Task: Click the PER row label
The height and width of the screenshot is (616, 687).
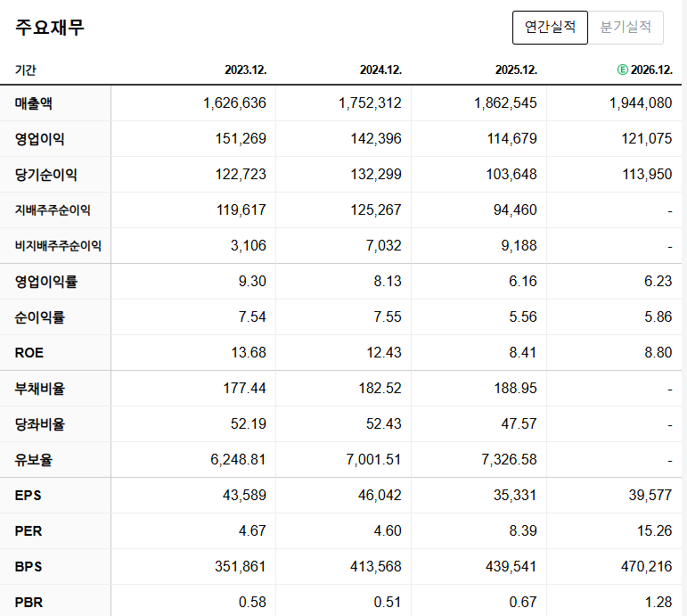Action: pos(29,531)
